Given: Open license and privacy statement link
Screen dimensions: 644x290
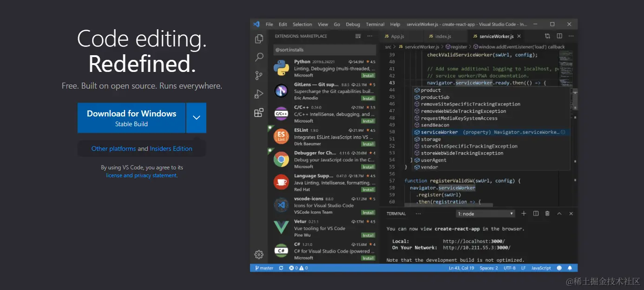Looking at the screenshot, I should [x=141, y=175].
